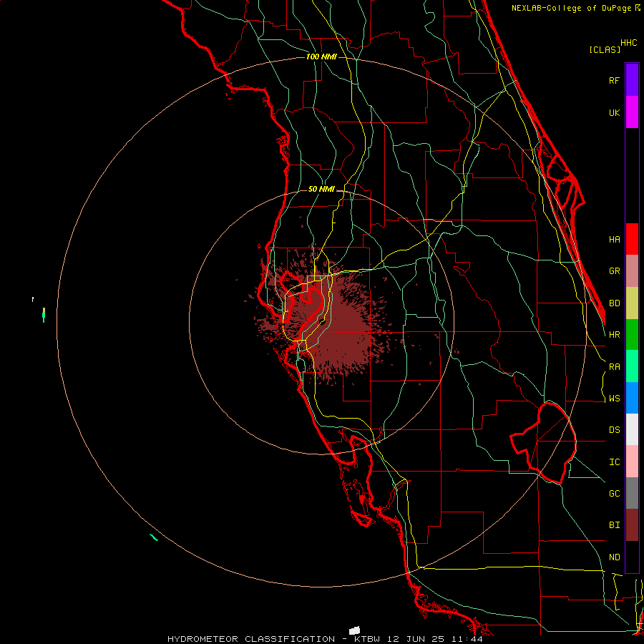Image resolution: width=644 pixels, height=644 pixels.
Task: Select the light pink IC legend swatch
Action: coord(632,462)
